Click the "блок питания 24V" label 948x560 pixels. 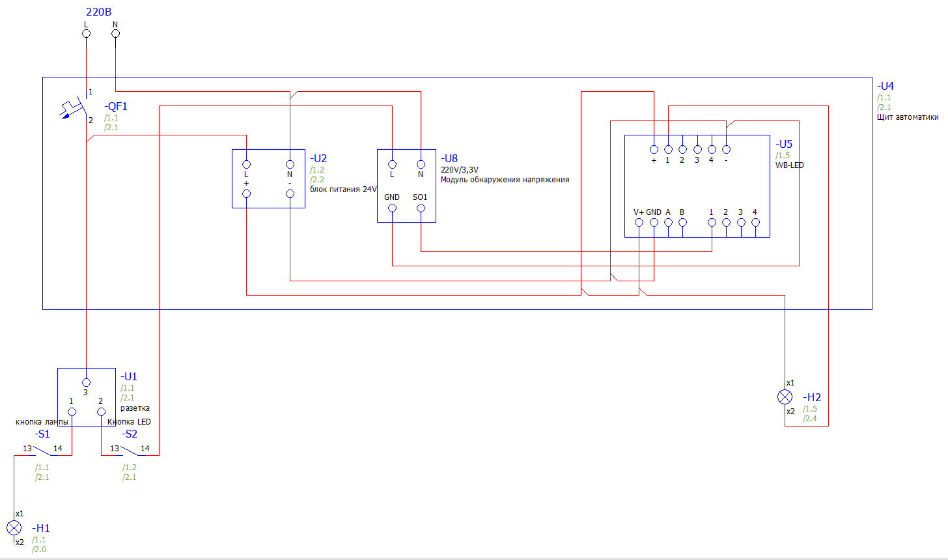343,190
